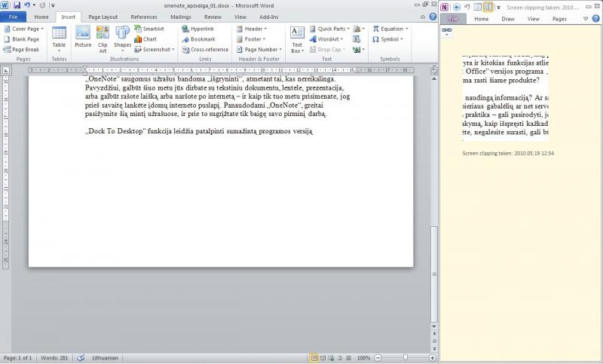Click the proofing check icon in the status bar
This screenshot has height=364, width=603.
[81, 358]
